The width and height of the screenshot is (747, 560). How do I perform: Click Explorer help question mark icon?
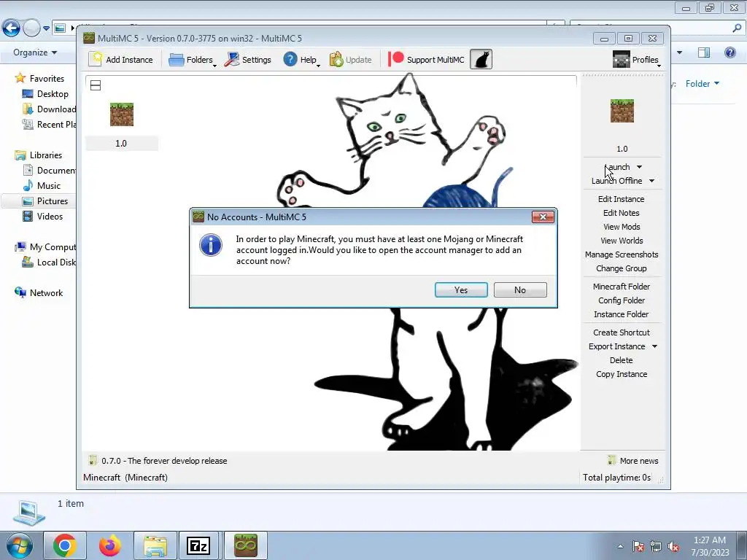[729, 52]
